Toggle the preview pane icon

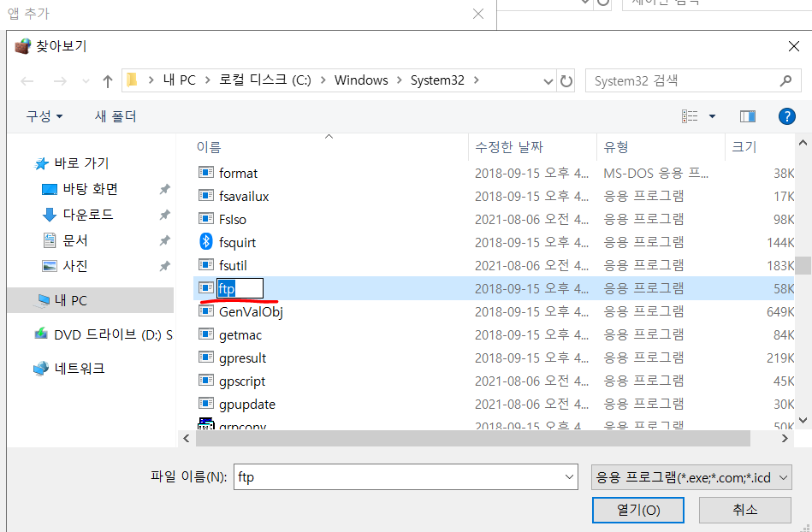747,116
